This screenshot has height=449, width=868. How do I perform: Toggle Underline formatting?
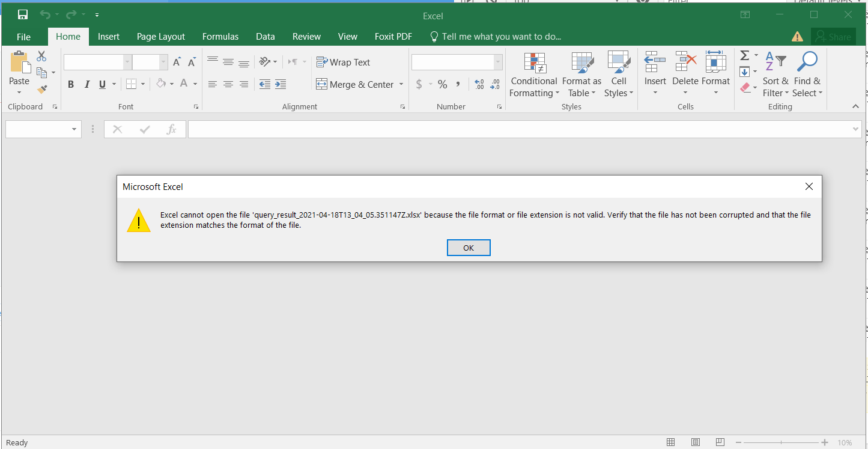click(101, 84)
